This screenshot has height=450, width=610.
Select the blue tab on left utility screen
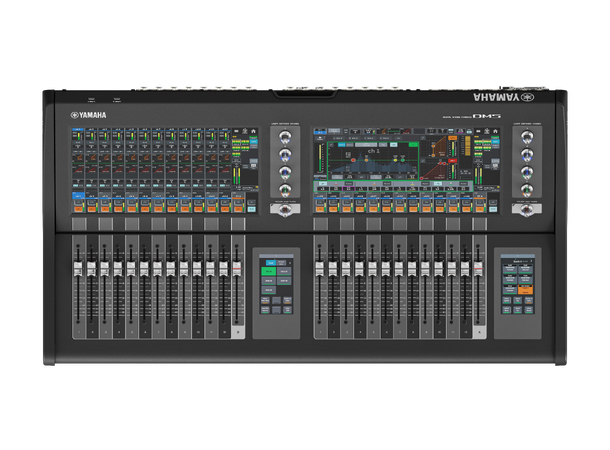[x=271, y=263]
